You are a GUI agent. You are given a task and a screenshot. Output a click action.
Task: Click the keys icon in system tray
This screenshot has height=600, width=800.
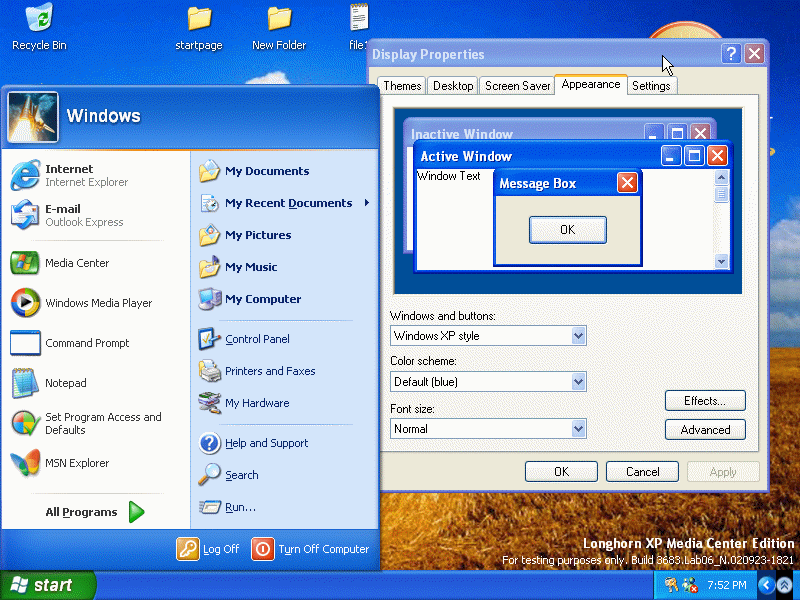pyautogui.click(x=670, y=585)
